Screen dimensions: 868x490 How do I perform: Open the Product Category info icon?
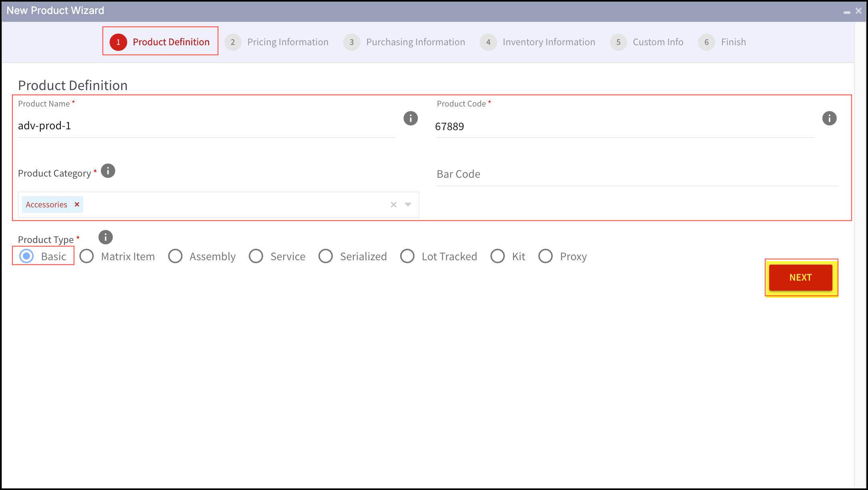click(108, 171)
